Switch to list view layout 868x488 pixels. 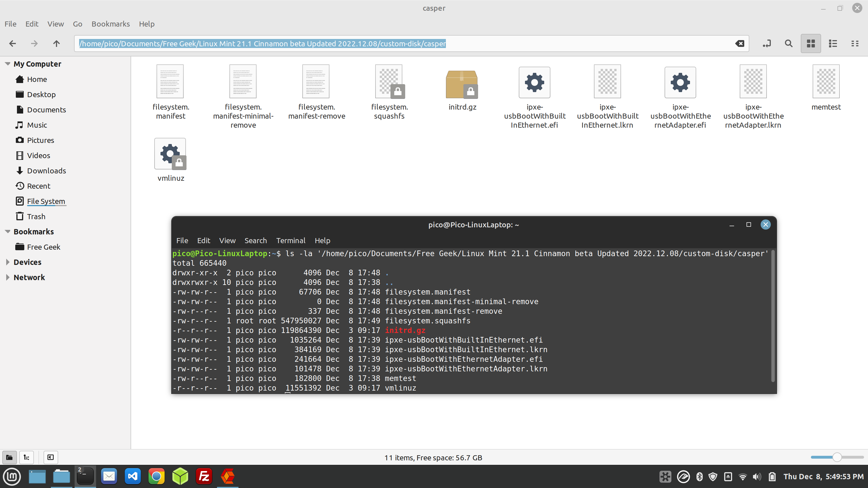click(832, 43)
